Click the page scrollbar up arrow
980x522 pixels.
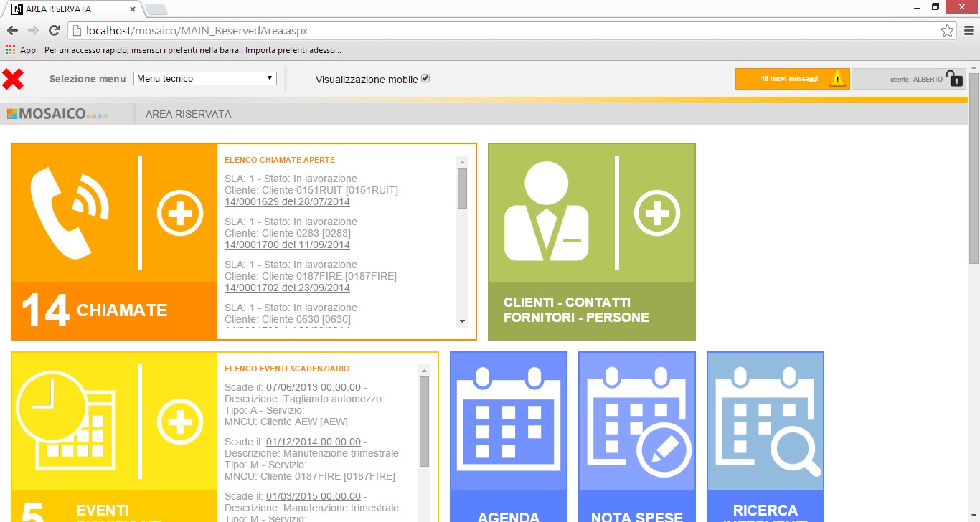click(974, 67)
